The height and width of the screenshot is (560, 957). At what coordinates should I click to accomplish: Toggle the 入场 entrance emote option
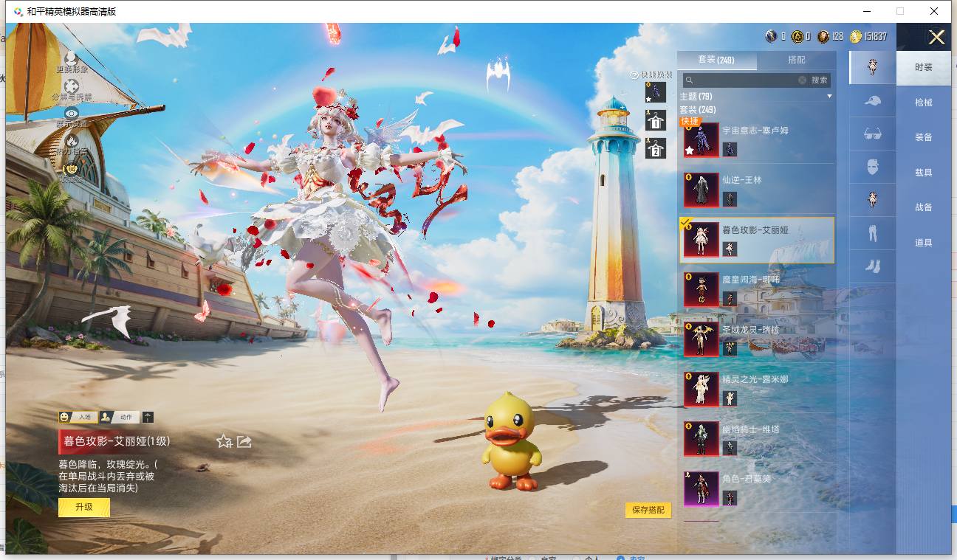coord(78,417)
